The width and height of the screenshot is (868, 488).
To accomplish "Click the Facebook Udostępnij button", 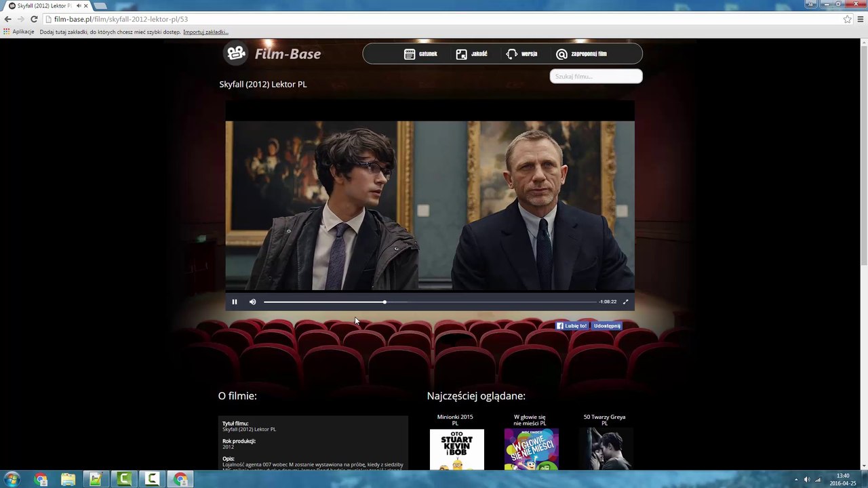I will click(607, 326).
